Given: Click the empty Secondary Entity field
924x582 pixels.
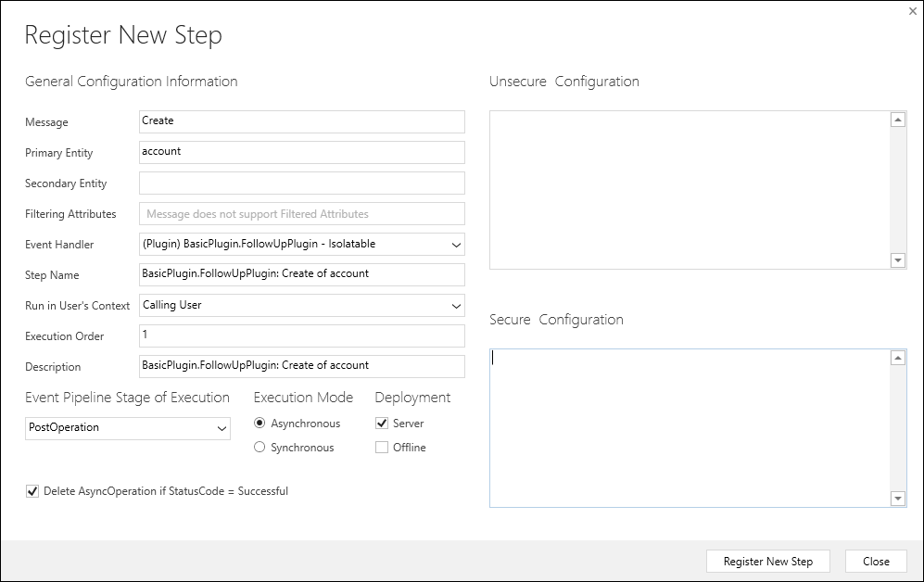Looking at the screenshot, I should [301, 183].
